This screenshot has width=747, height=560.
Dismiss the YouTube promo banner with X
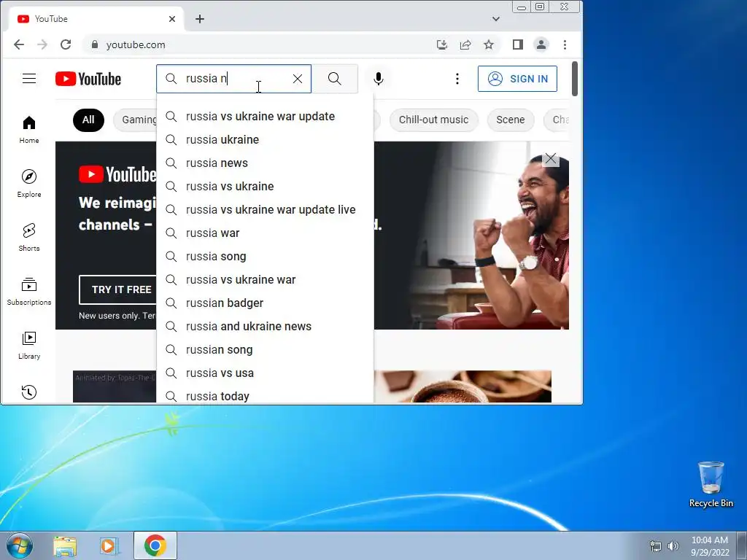click(x=551, y=158)
